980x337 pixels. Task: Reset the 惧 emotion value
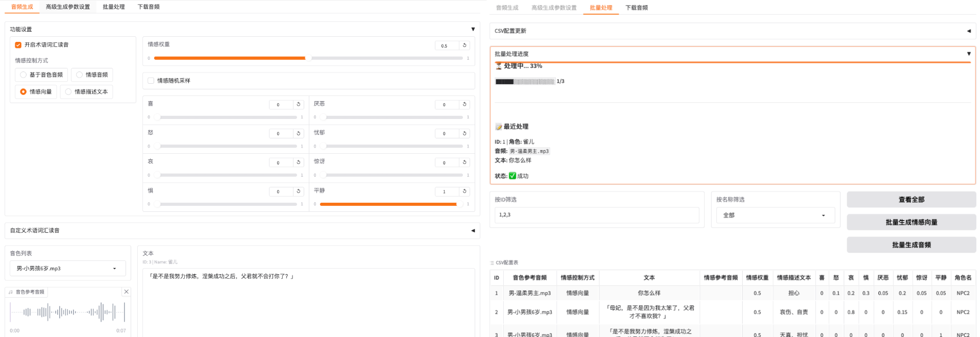[x=299, y=191]
